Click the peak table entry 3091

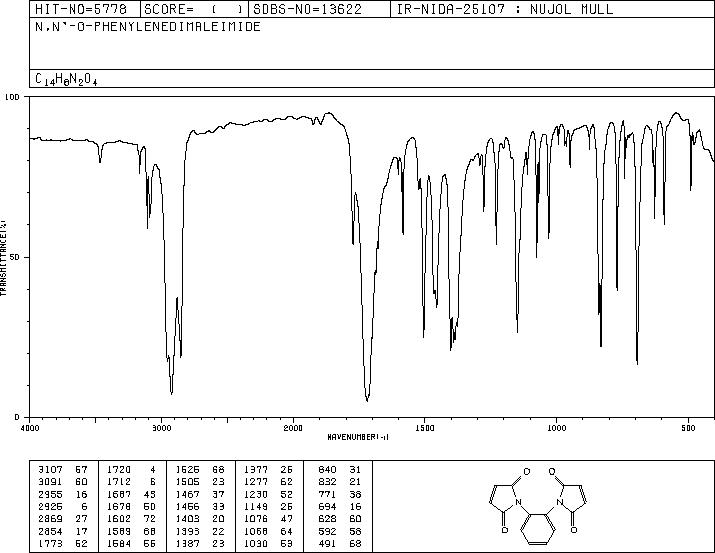[x=50, y=482]
